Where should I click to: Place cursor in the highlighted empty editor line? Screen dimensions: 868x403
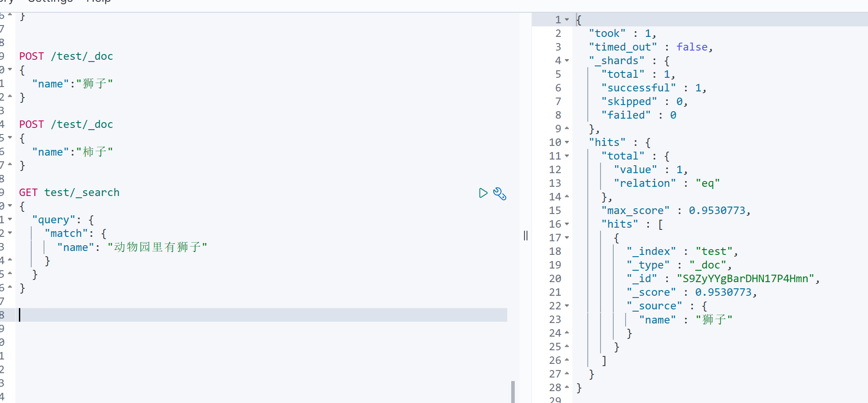tap(263, 315)
